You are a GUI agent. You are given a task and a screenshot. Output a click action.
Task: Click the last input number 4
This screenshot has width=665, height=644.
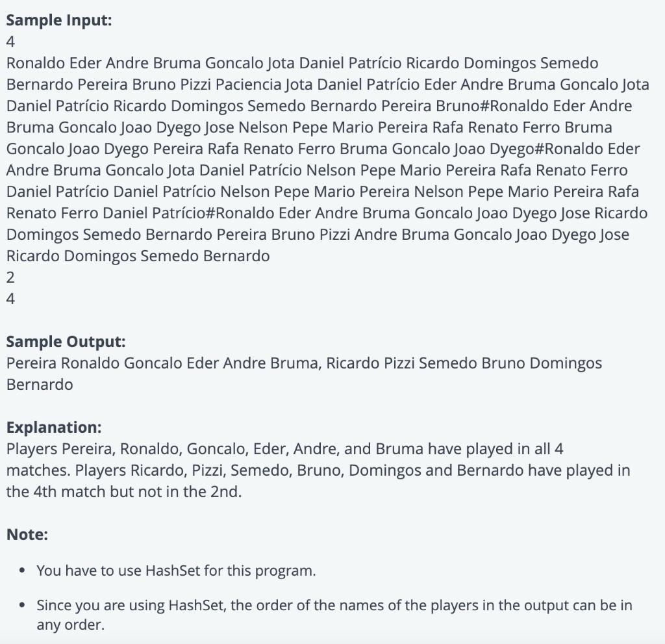[x=10, y=299]
